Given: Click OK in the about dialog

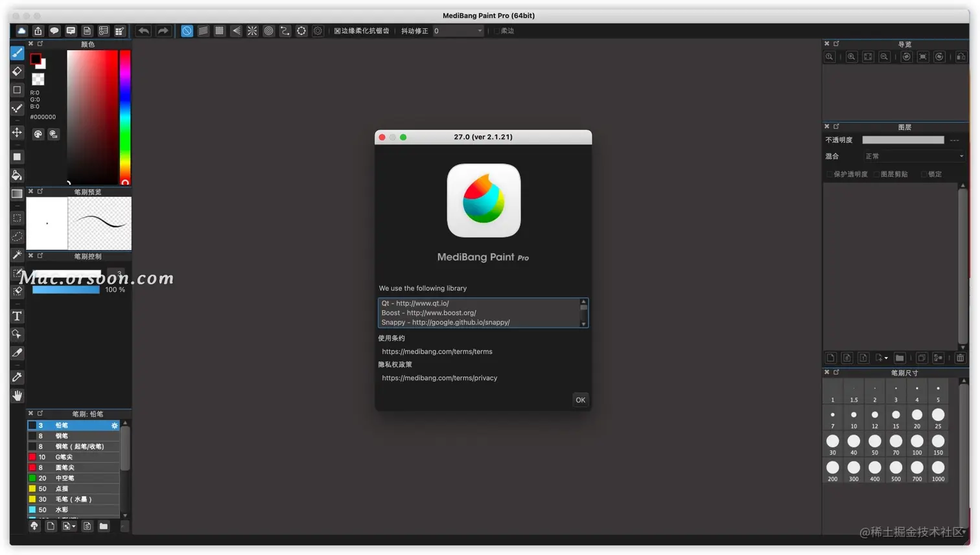Looking at the screenshot, I should [x=580, y=400].
